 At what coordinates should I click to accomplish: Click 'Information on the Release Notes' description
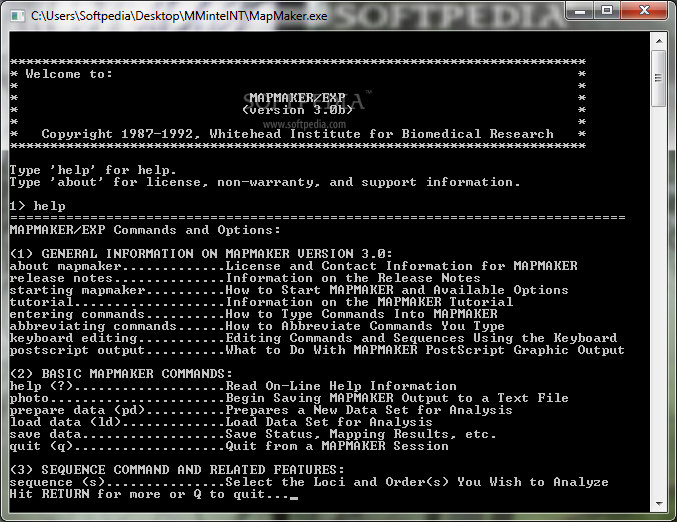point(353,278)
